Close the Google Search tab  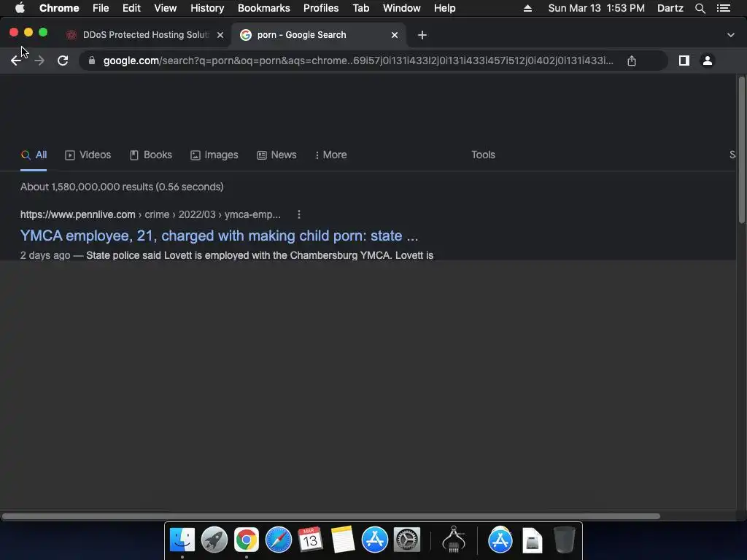tap(395, 35)
